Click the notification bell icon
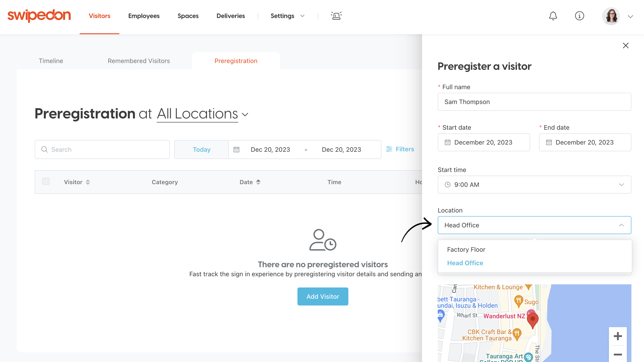 [x=553, y=16]
